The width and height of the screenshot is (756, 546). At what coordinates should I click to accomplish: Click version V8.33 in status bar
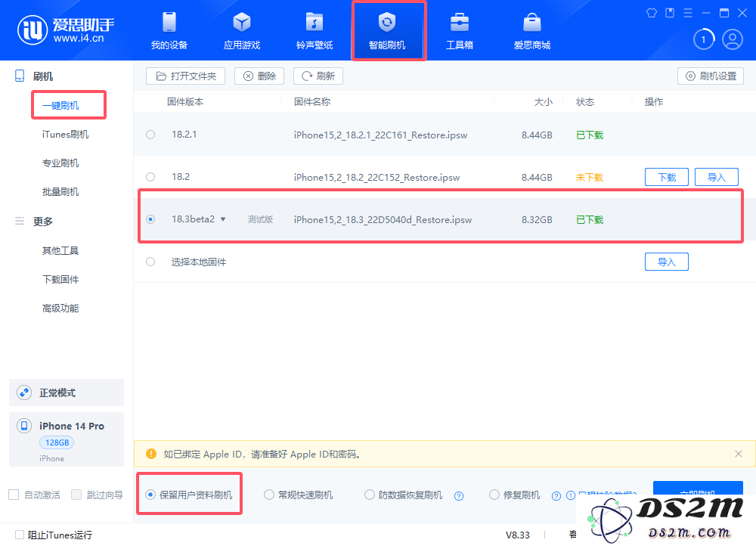pyautogui.click(x=517, y=535)
